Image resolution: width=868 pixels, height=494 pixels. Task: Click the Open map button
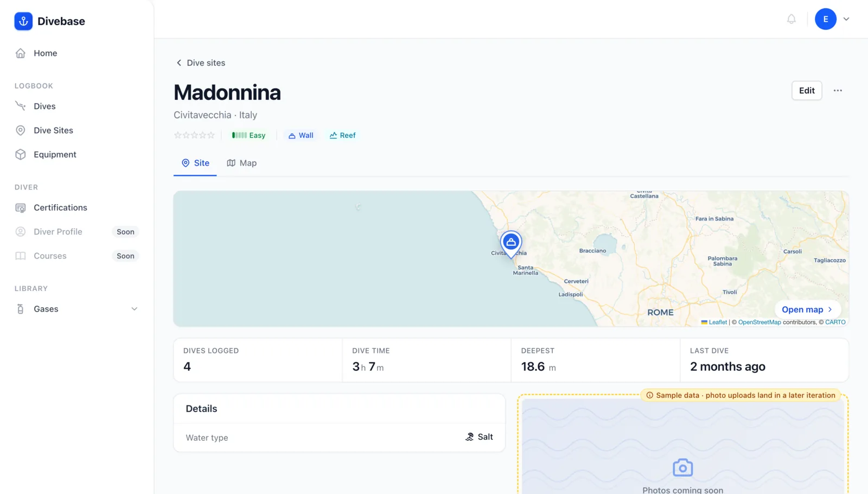click(807, 309)
